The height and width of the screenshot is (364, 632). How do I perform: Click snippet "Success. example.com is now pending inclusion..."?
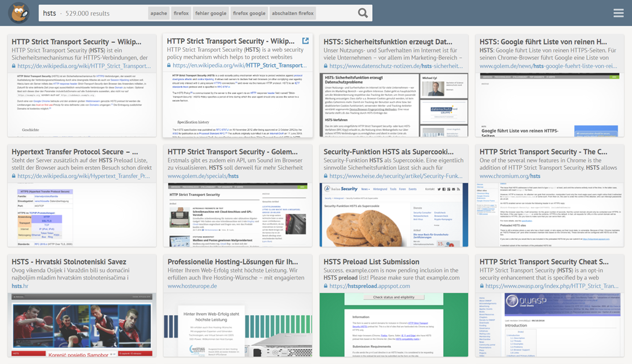391,274
